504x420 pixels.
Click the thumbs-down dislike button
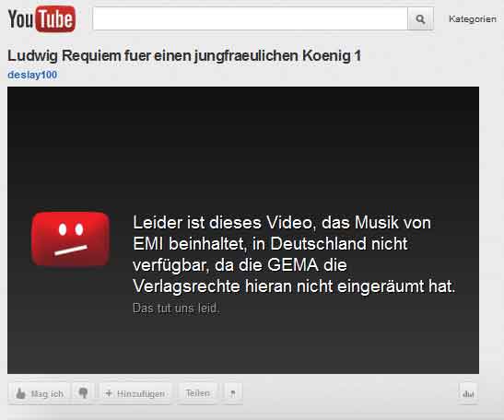(x=83, y=392)
